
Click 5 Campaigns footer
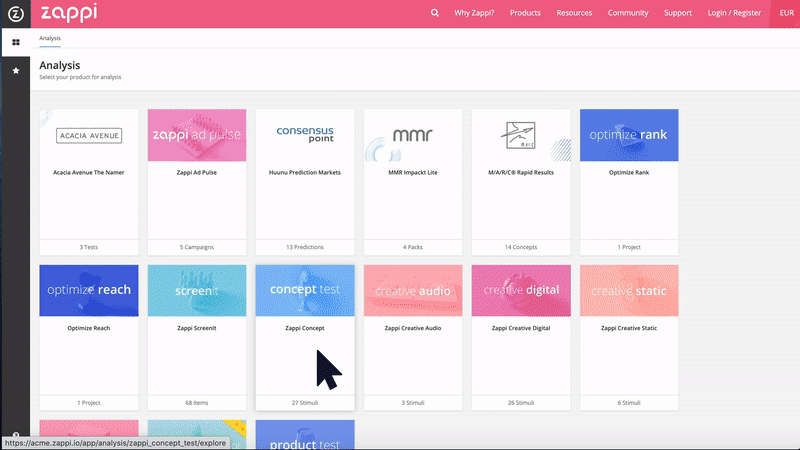click(x=197, y=247)
